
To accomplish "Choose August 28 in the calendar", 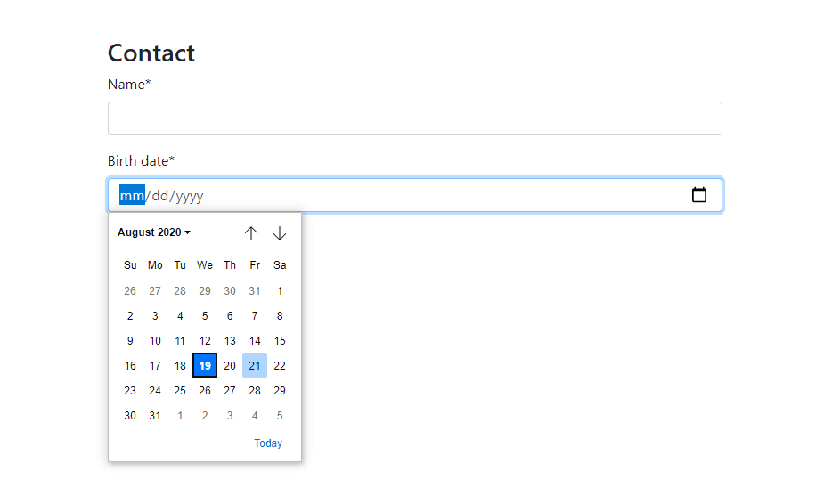I will [255, 391].
